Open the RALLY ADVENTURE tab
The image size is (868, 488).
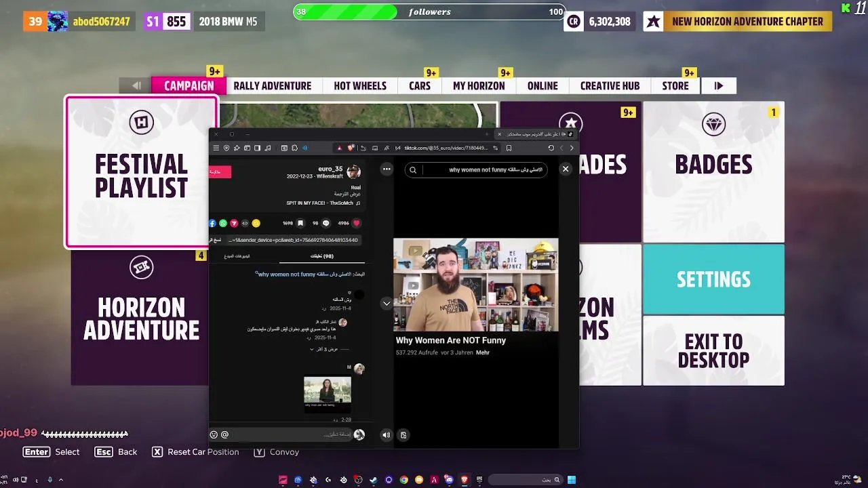pos(273,86)
